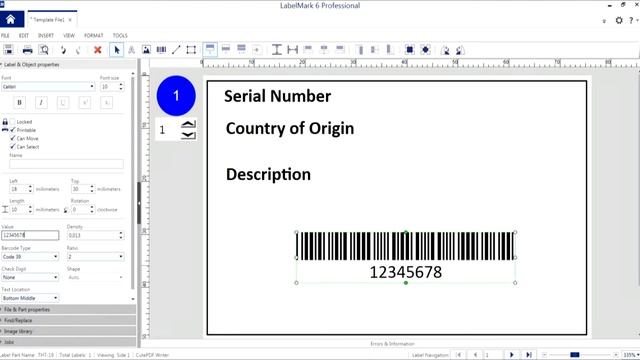Uncheck the Can Select checkbox
This screenshot has height=360, width=640.
(x=12, y=147)
